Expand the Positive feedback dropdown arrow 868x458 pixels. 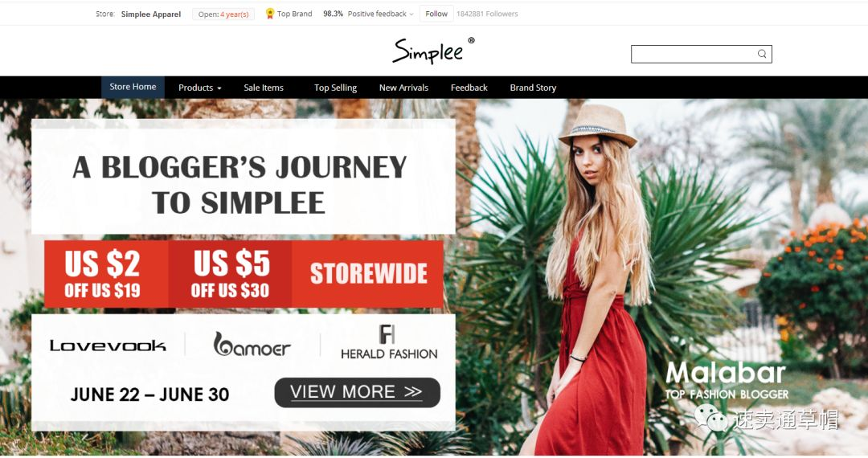[411, 14]
